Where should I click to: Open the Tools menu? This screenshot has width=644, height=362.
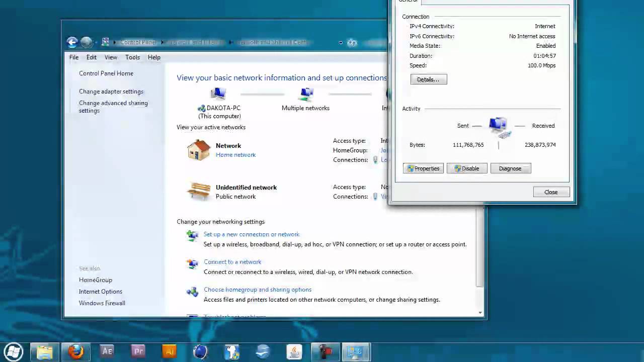133,57
